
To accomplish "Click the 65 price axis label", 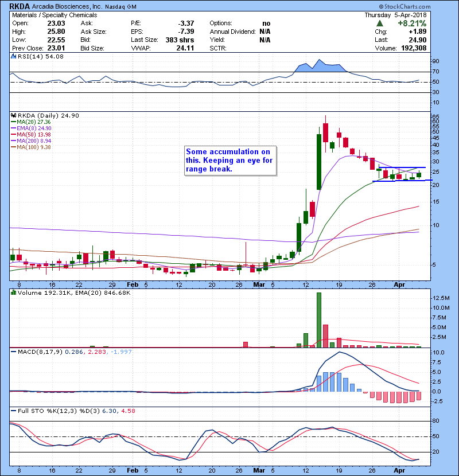I will (435, 117).
